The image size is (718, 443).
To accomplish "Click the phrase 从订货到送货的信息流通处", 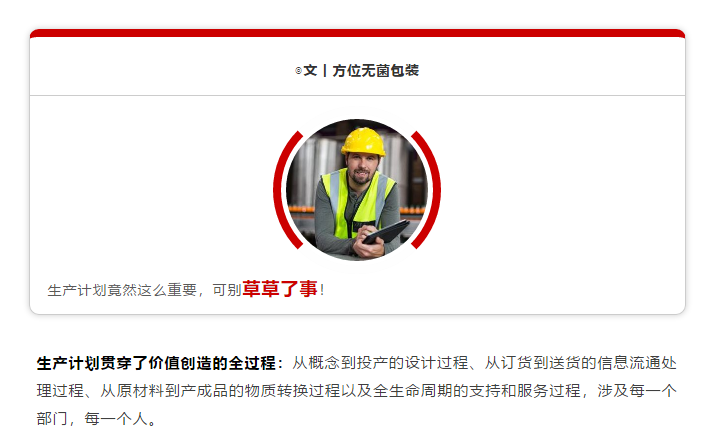I will coord(581,363).
